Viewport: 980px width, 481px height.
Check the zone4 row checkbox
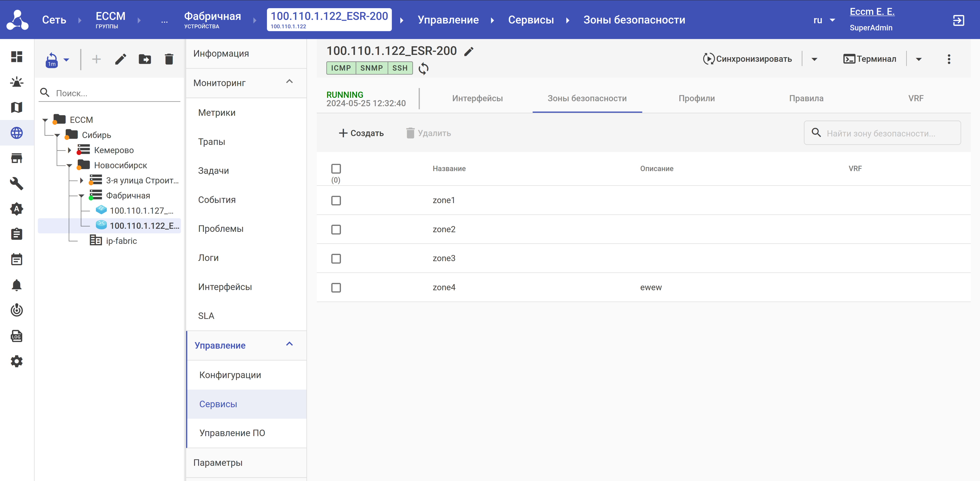[x=336, y=287]
